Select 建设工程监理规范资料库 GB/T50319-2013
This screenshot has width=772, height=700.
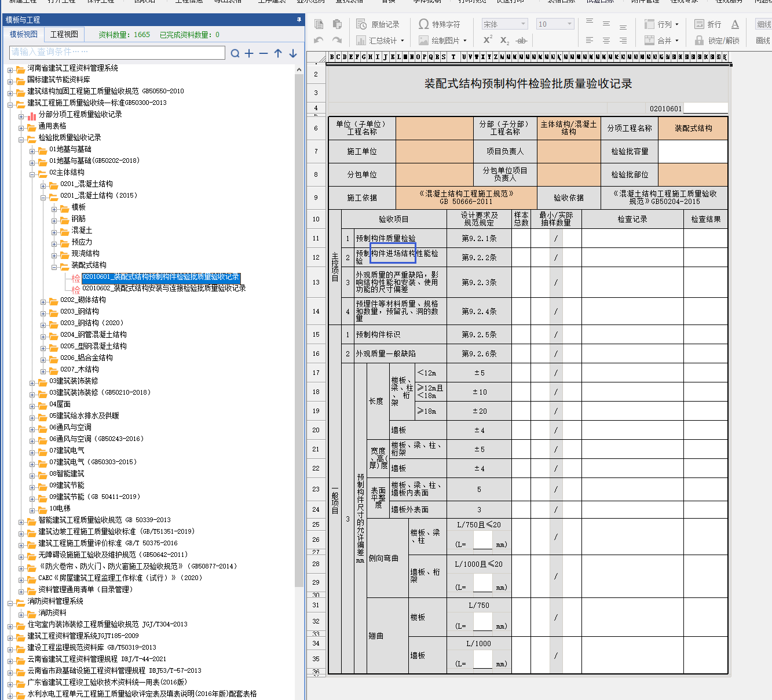pyautogui.click(x=92, y=647)
